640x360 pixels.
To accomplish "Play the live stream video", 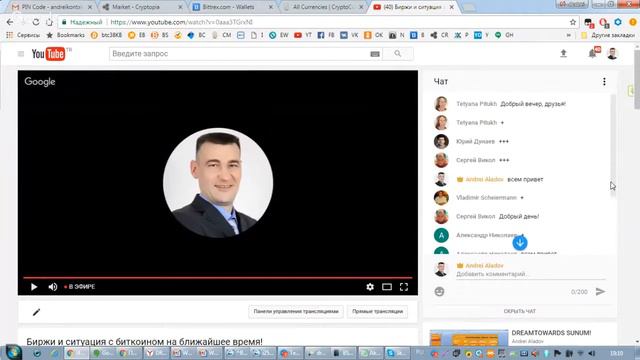I will pyautogui.click(x=34, y=287).
